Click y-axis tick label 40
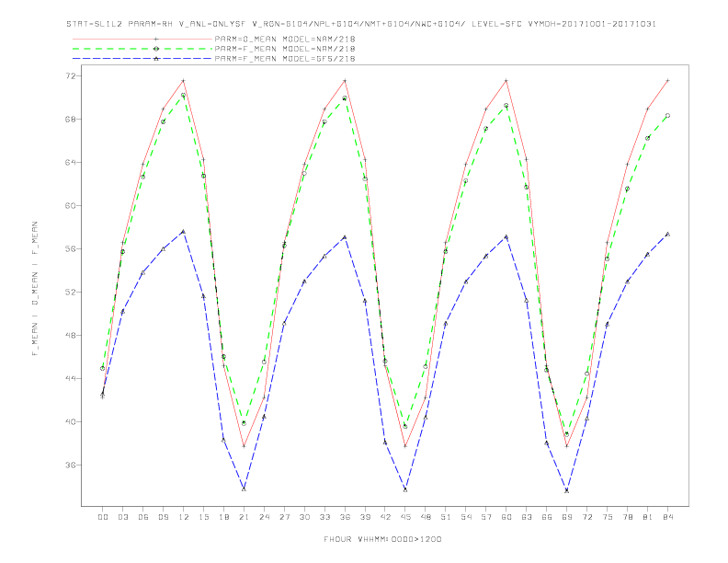This screenshot has width=728, height=563. (x=73, y=421)
